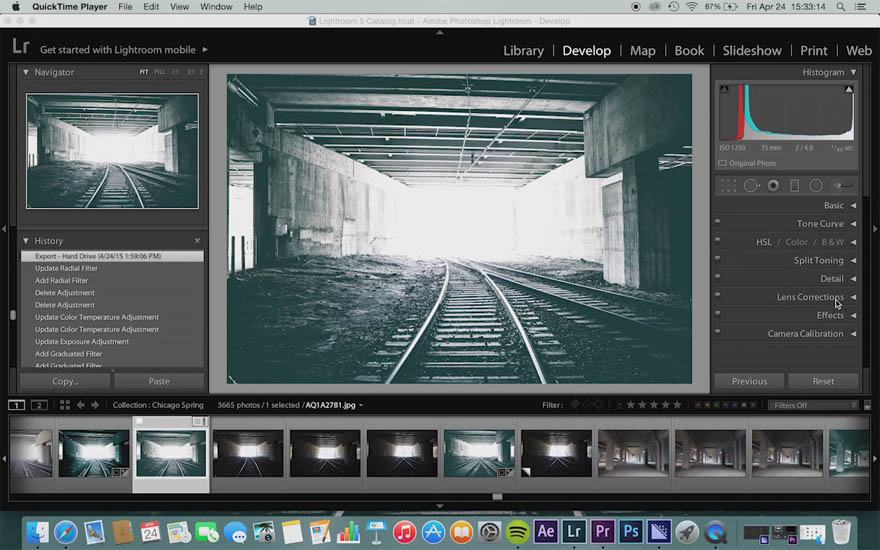Select the Spot Removal tool
This screenshot has width=880, height=550.
751,186
